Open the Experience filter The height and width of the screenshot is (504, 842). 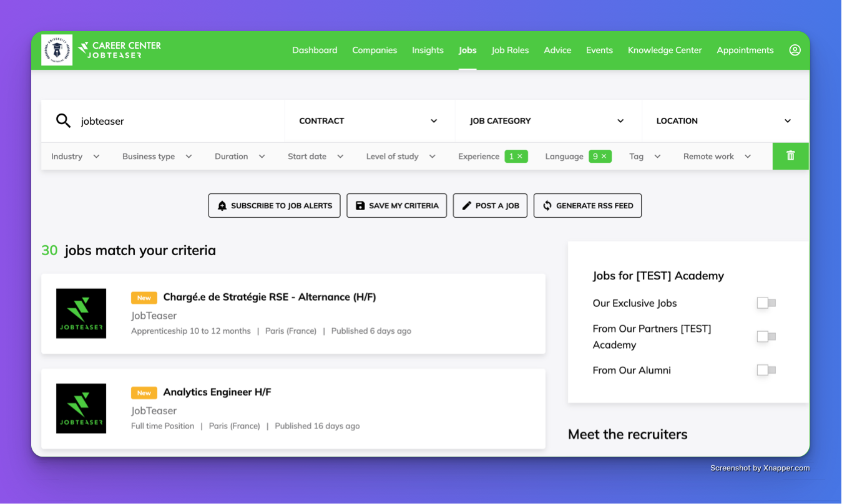[x=479, y=157]
